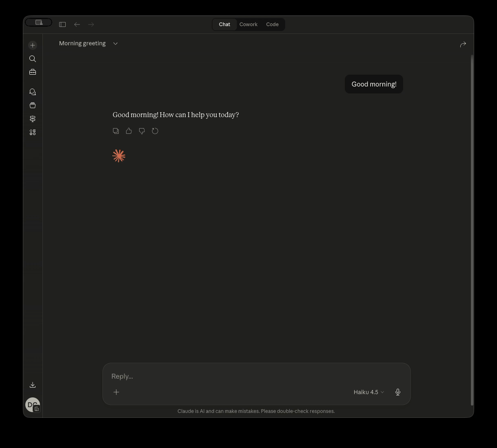Open the briefcase icon in sidebar
The width and height of the screenshot is (497, 448).
coord(33,72)
